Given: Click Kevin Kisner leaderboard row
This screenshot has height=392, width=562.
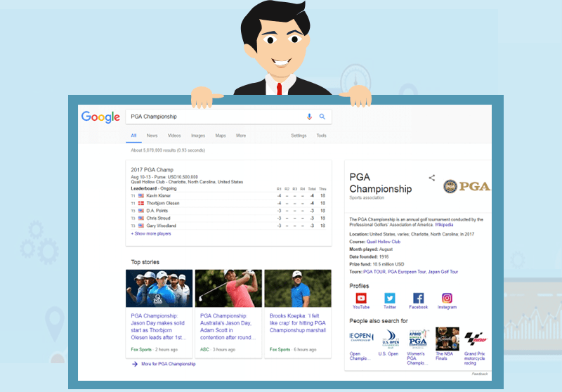Looking at the screenshot, I should [x=229, y=195].
